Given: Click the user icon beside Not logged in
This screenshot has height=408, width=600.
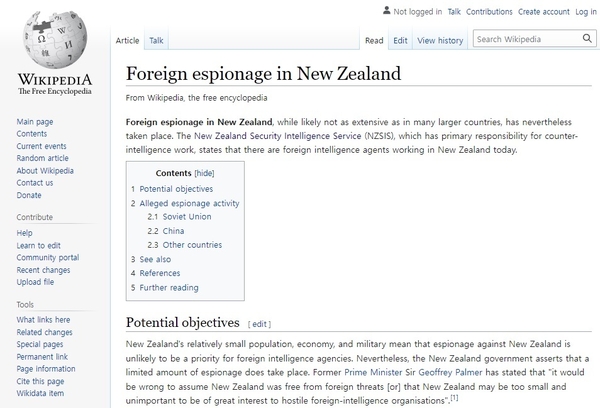Looking at the screenshot, I should pyautogui.click(x=387, y=11).
